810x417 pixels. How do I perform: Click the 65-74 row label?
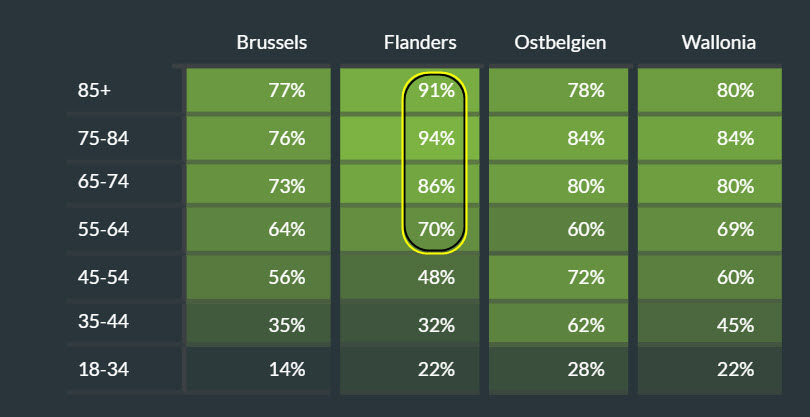pyautogui.click(x=103, y=183)
